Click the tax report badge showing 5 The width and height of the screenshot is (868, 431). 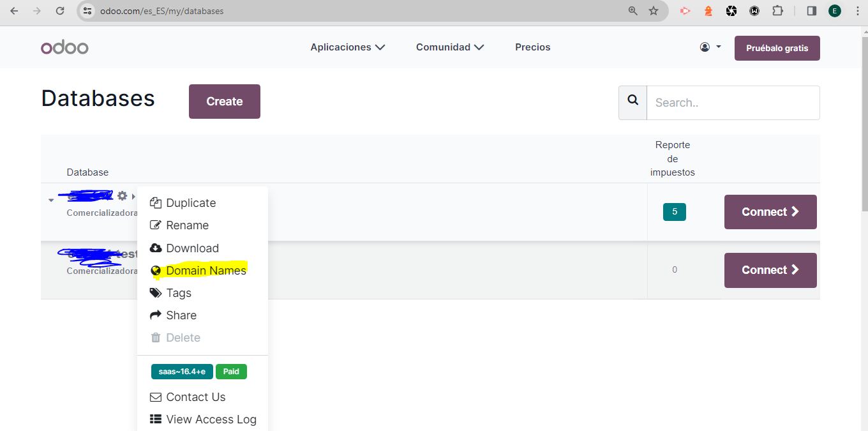[x=675, y=212]
